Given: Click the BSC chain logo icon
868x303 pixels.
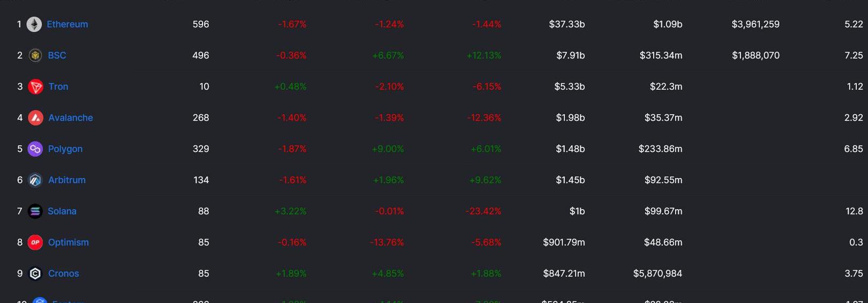Looking at the screenshot, I should 35,55.
